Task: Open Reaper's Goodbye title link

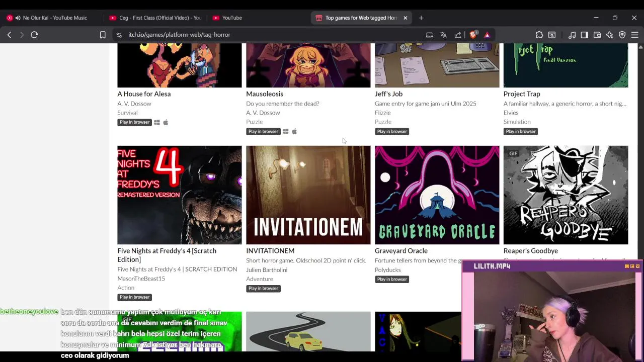Action: (x=531, y=251)
